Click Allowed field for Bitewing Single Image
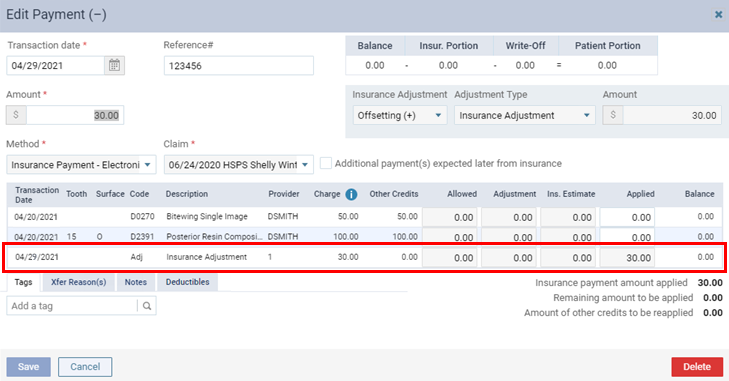 point(450,217)
